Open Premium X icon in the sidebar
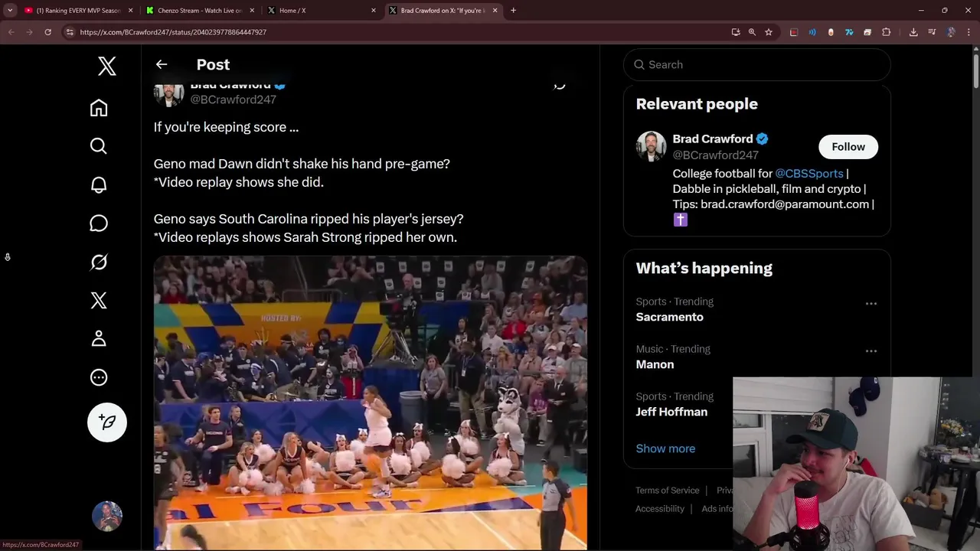Viewport: 980px width, 551px height. (x=99, y=300)
